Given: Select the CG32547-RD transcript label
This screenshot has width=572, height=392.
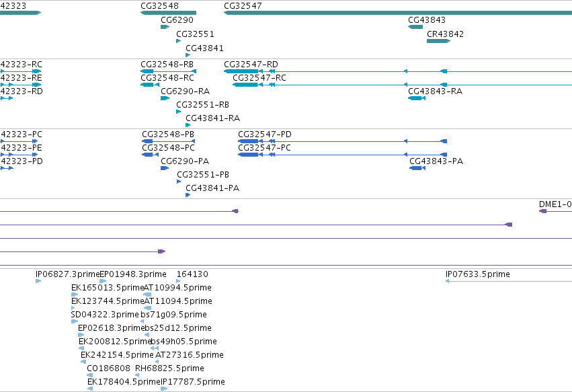Looking at the screenshot, I should pyautogui.click(x=251, y=65).
